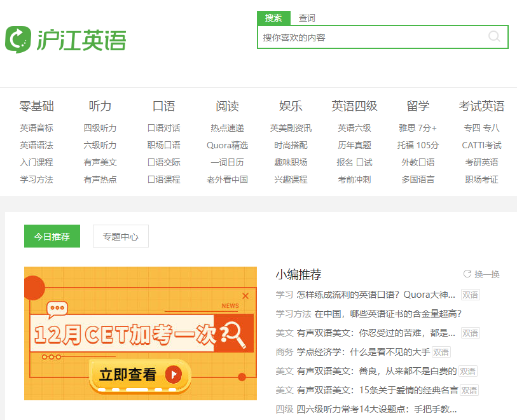Click the 双语 tag on the Quora article
This screenshot has height=420, width=517.
pos(471,295)
